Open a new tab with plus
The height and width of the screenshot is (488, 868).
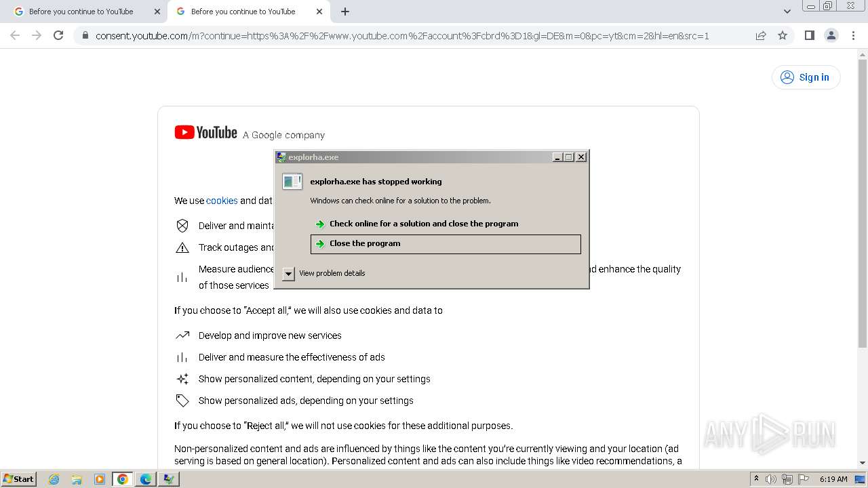click(345, 12)
